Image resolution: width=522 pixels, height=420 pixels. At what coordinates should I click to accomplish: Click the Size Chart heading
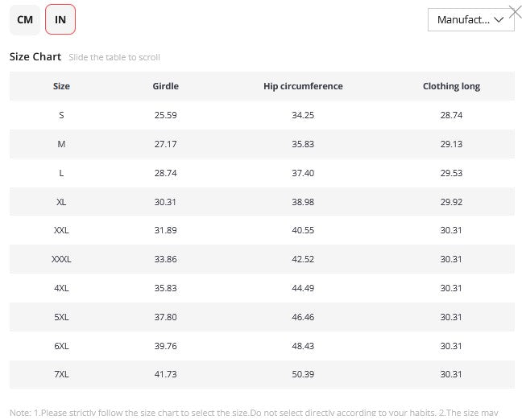tap(35, 57)
